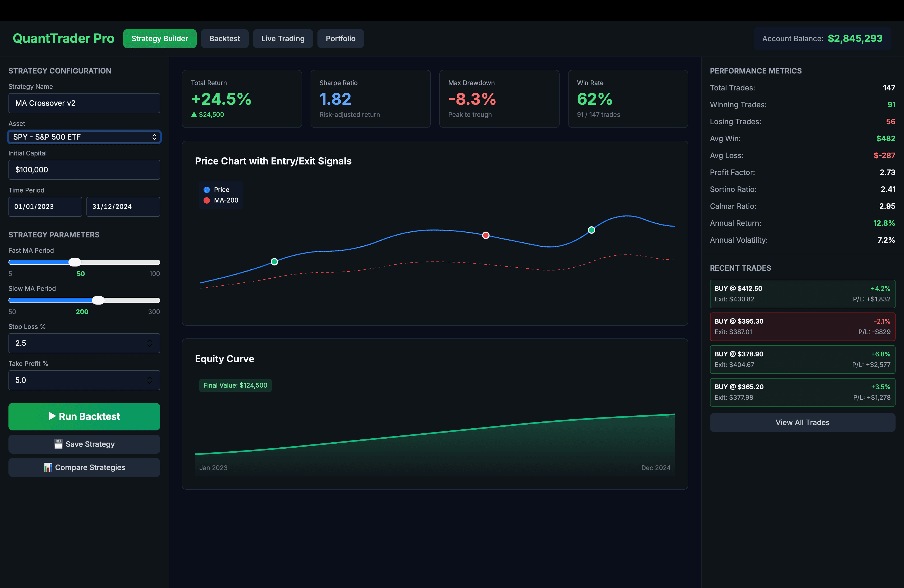This screenshot has width=904, height=588.
Task: Select the red exit signal marker on price chart
Action: 486,236
